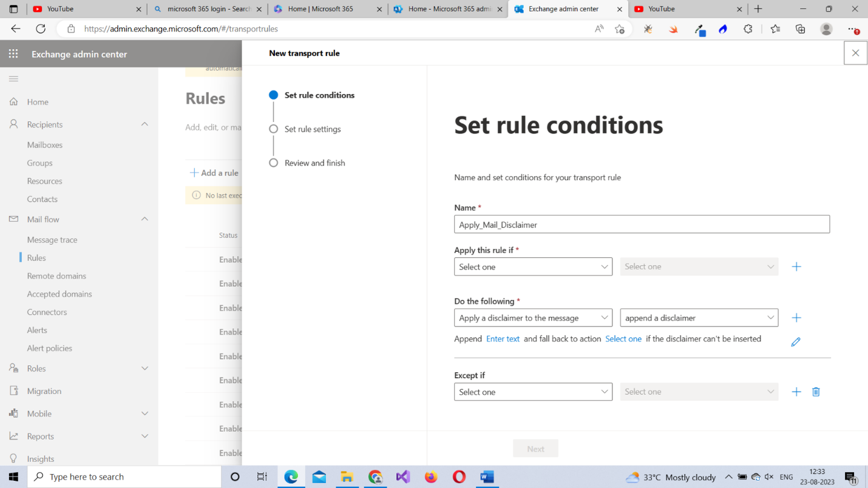Open the app launcher waffle icon
This screenshot has height=488, width=868.
tap(13, 54)
